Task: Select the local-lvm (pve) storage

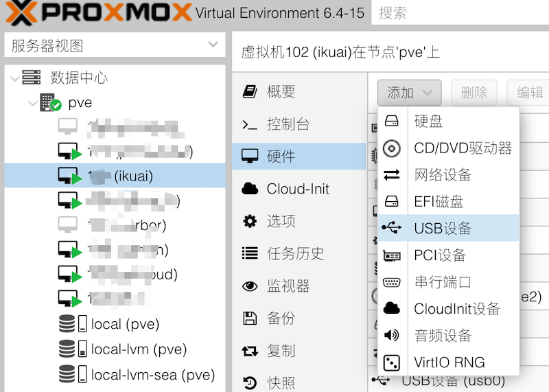Action: (115, 349)
